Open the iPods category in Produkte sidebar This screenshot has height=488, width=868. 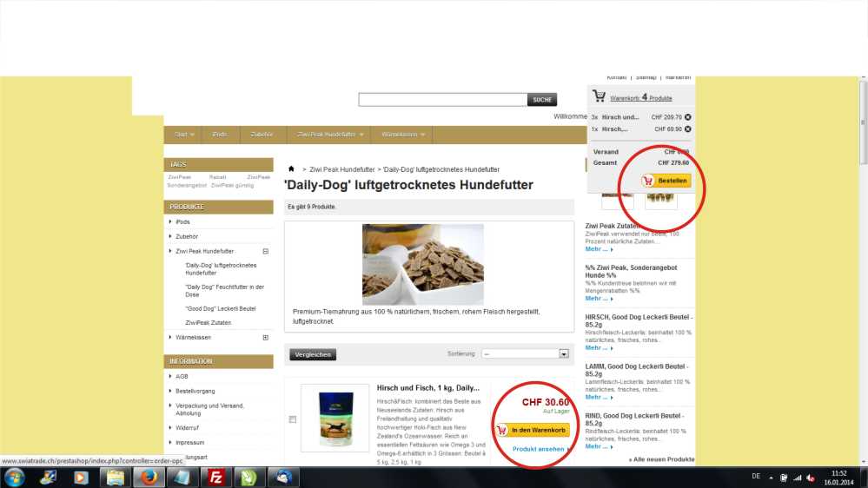point(182,222)
